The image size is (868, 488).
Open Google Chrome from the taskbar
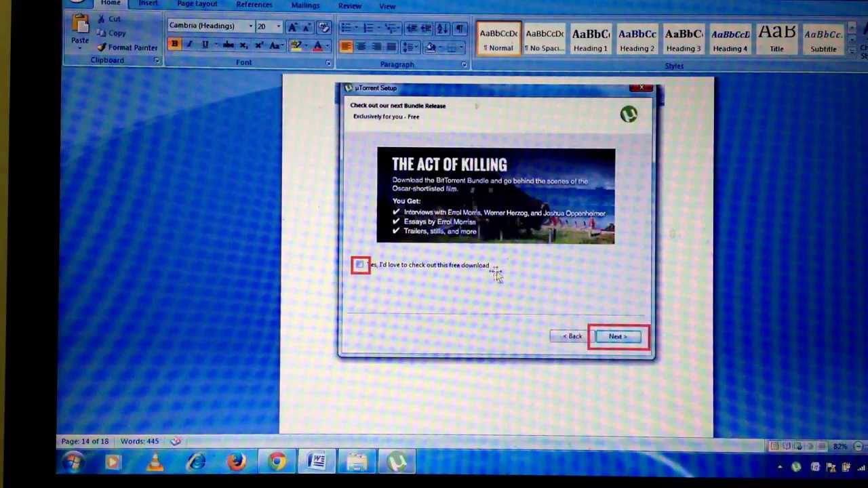click(277, 462)
